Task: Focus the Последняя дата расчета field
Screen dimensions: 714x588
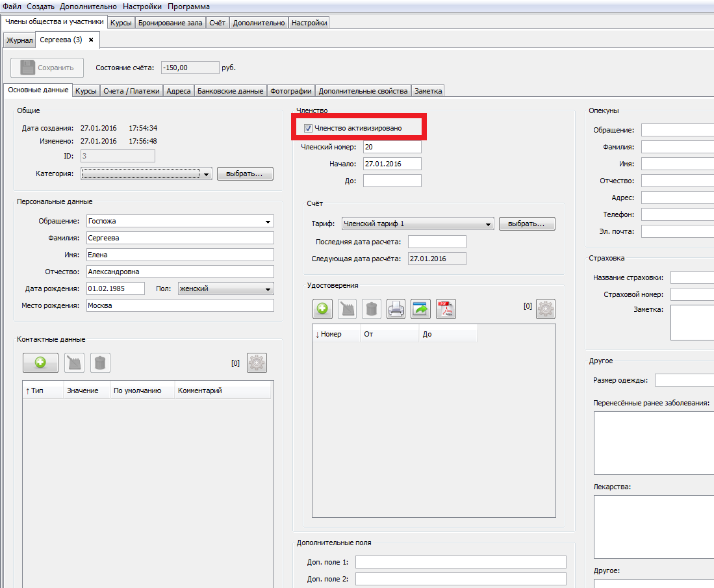Action: tap(437, 242)
